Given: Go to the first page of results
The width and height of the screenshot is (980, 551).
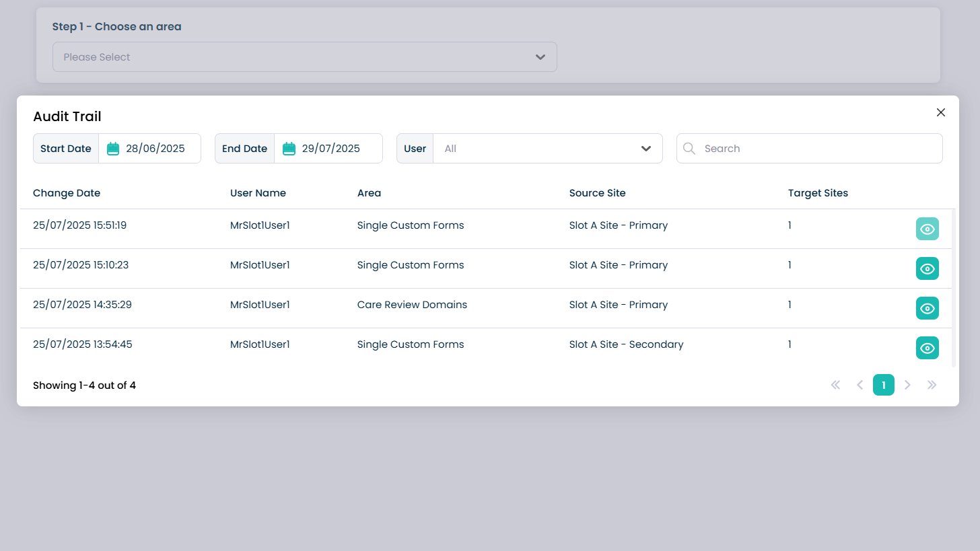Looking at the screenshot, I should [835, 385].
